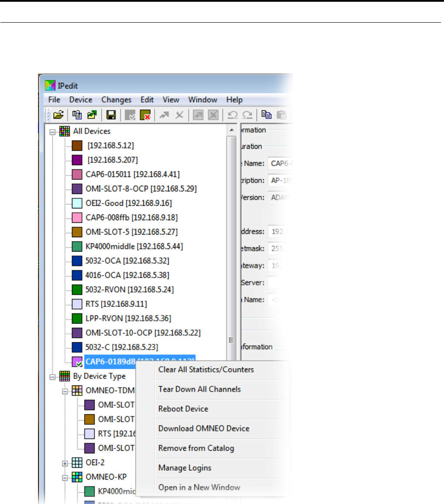Select OMI-SLOT-10-OCP [192.168.5.22]

click(143, 333)
